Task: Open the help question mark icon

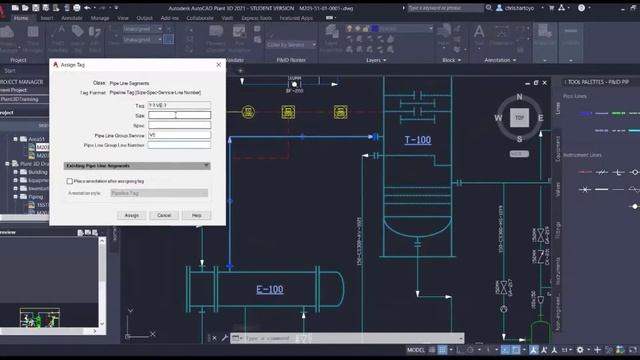Action: click(582, 8)
